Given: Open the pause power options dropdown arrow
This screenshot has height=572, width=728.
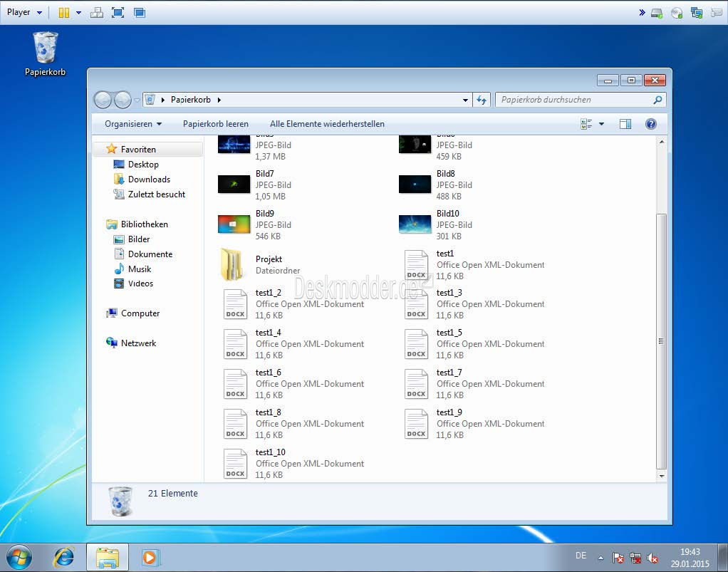Looking at the screenshot, I should [x=78, y=13].
